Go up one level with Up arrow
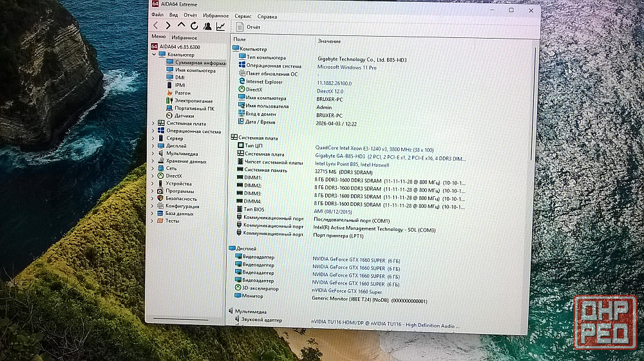The width and height of the screenshot is (644, 361). [x=181, y=26]
